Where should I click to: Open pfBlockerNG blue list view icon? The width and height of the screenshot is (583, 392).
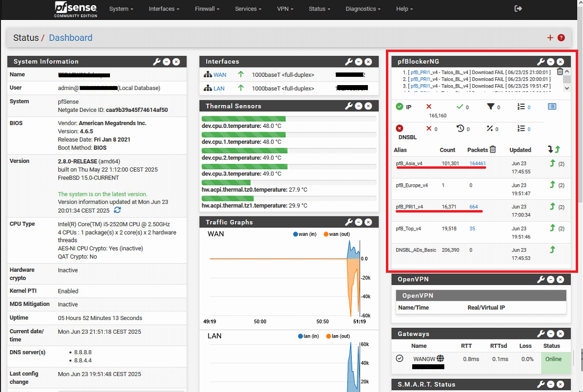pos(552,107)
